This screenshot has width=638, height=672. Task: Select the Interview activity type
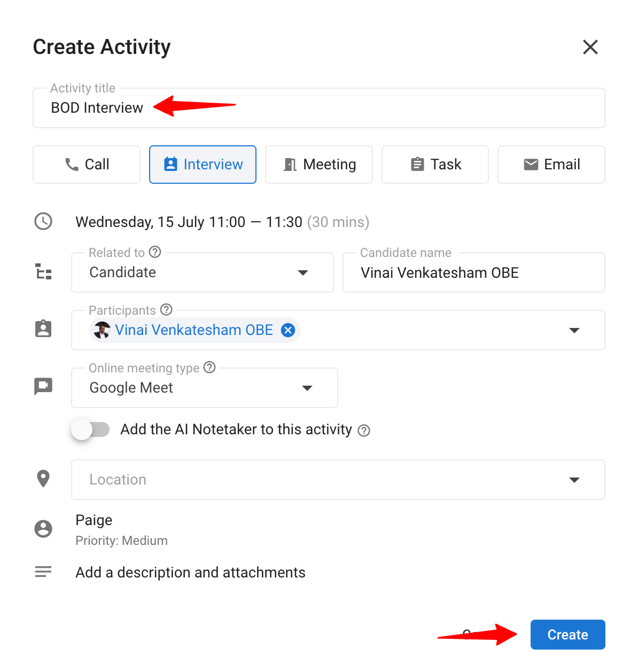point(203,165)
